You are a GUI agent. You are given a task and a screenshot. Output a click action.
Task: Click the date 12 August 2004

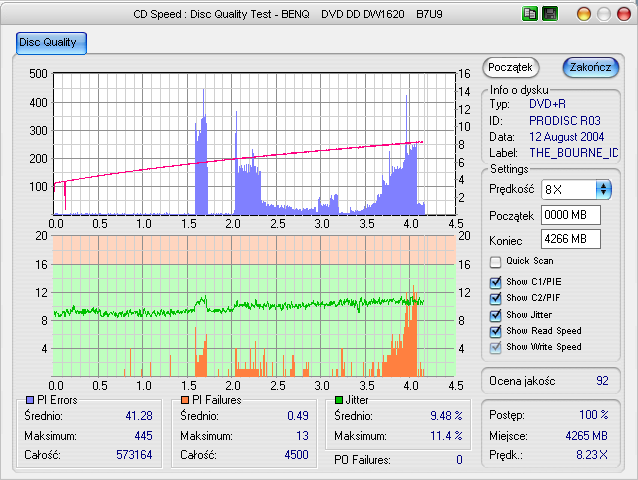pos(566,137)
